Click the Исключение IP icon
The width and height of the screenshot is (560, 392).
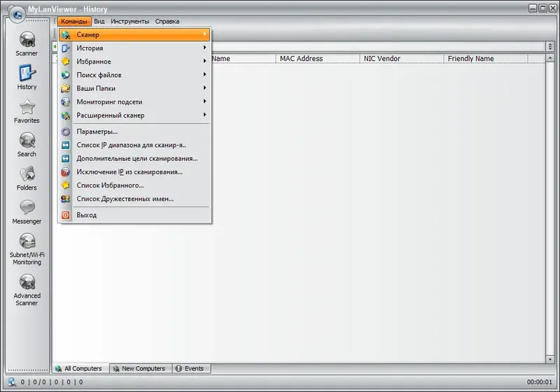[66, 172]
